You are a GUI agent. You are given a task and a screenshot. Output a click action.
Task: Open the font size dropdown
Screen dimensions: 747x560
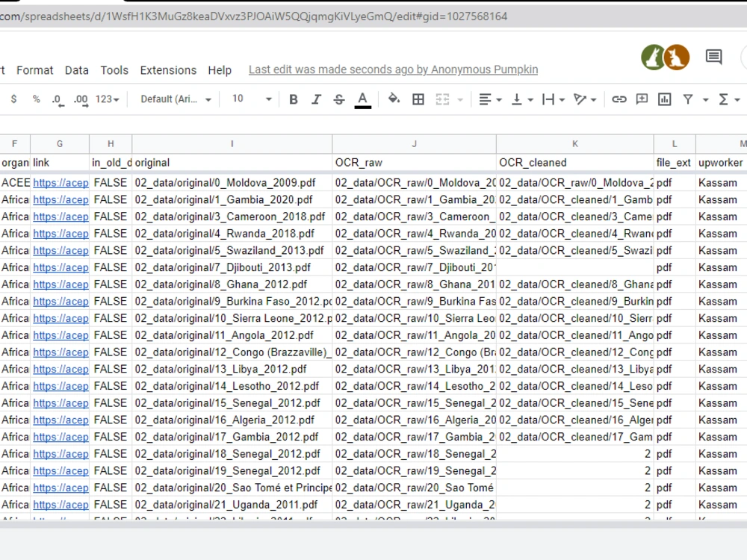pyautogui.click(x=252, y=99)
